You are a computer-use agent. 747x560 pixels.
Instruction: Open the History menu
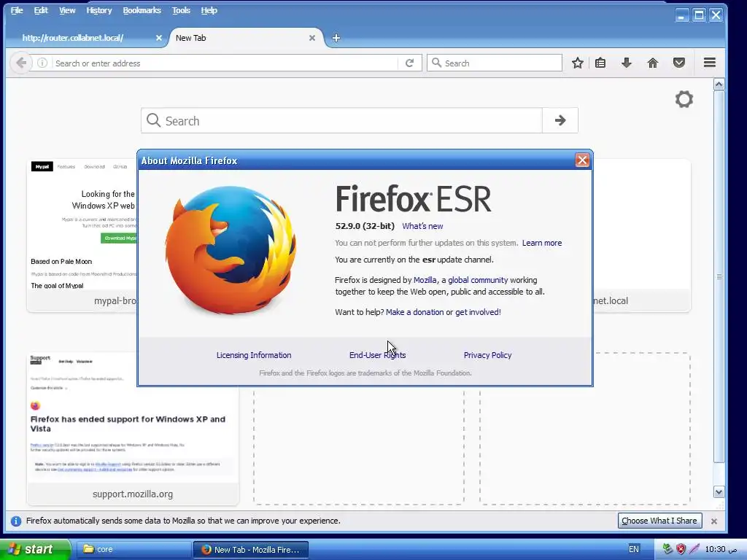click(99, 10)
